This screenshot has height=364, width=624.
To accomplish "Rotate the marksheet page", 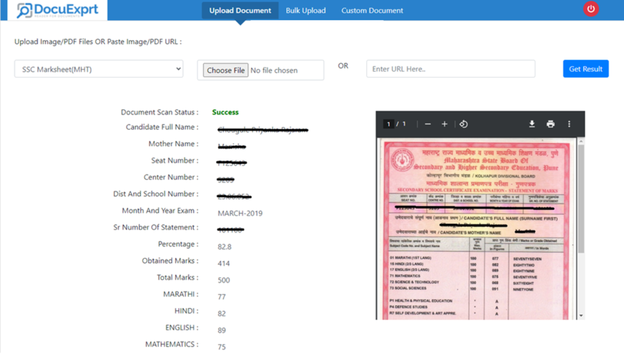I will coord(463,123).
